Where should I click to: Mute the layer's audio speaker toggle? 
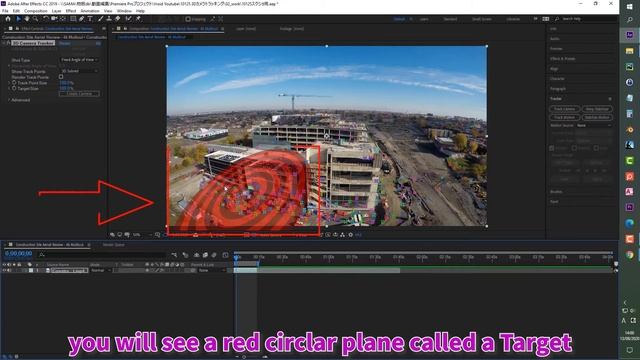pyautogui.click(x=9, y=270)
